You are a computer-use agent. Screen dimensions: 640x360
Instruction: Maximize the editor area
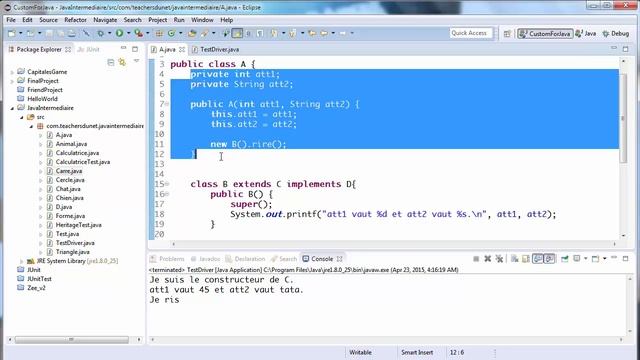click(x=625, y=49)
